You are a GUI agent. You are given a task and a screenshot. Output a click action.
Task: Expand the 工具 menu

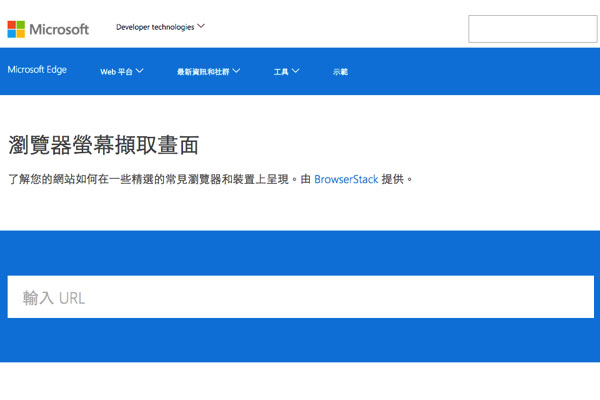point(286,72)
